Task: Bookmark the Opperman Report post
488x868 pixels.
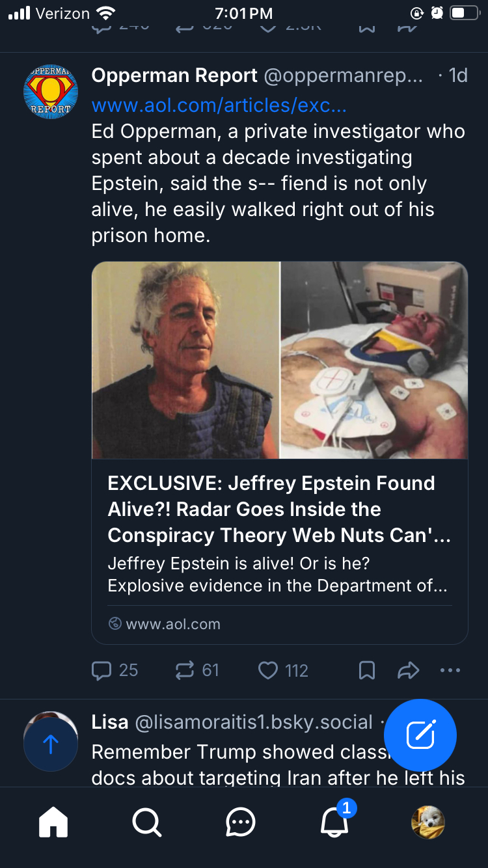Action: [367, 670]
